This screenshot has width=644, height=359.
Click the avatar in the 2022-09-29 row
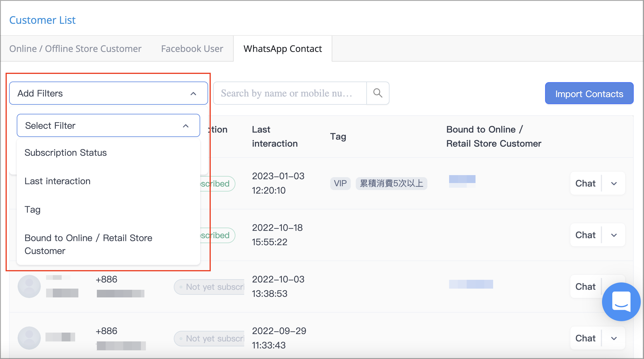[x=29, y=338]
